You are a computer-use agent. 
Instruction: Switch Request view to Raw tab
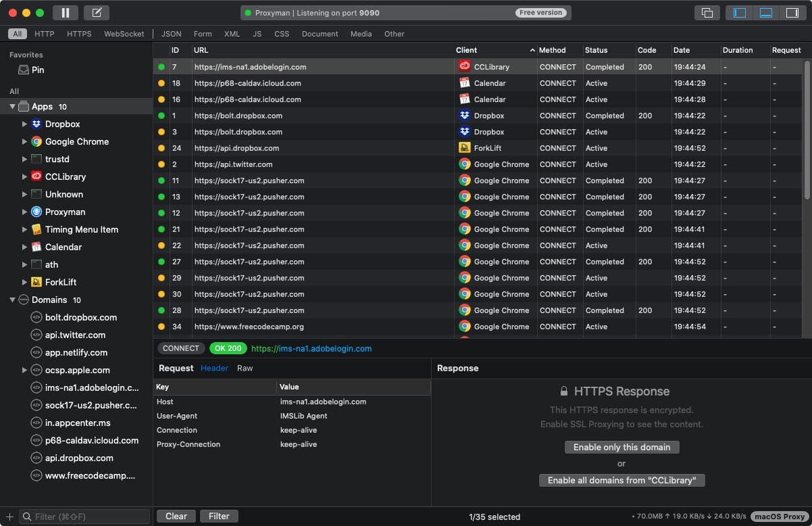click(x=245, y=368)
